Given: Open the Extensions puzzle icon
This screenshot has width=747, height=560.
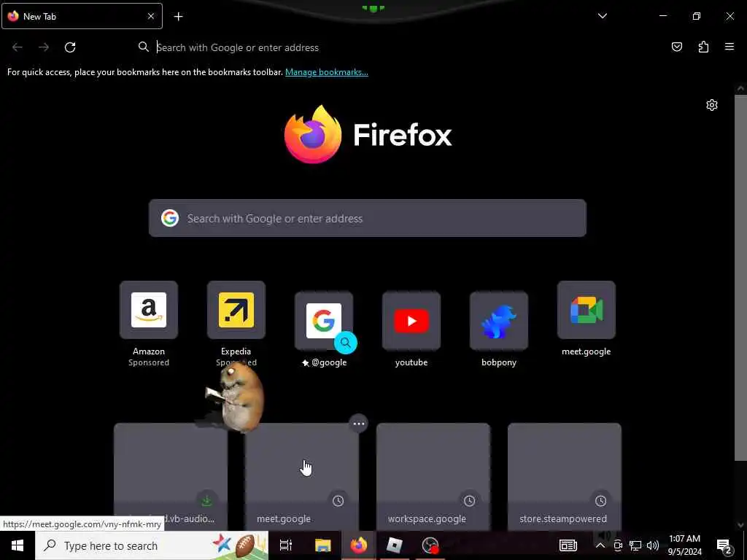Looking at the screenshot, I should [x=703, y=47].
